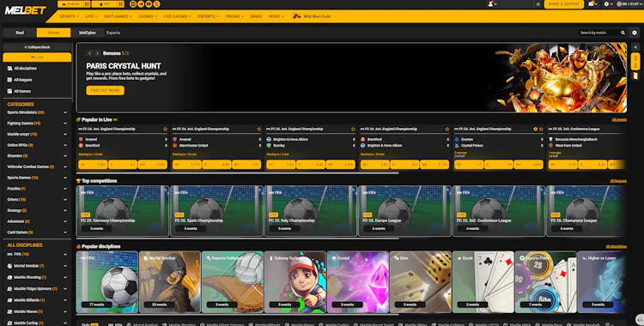Image resolution: width=644 pixels, height=326 pixels.
Task: Favorite the Arsenal vs Manchester United match
Action: 259,129
